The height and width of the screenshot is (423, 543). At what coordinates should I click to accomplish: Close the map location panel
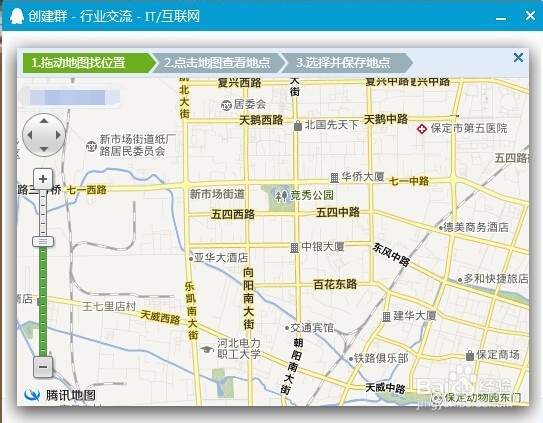coord(518,58)
